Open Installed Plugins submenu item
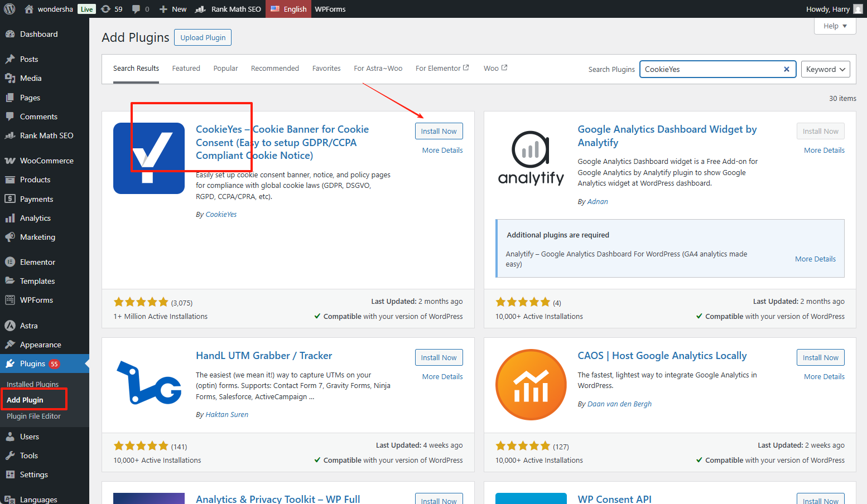This screenshot has width=867, height=504. [x=32, y=384]
